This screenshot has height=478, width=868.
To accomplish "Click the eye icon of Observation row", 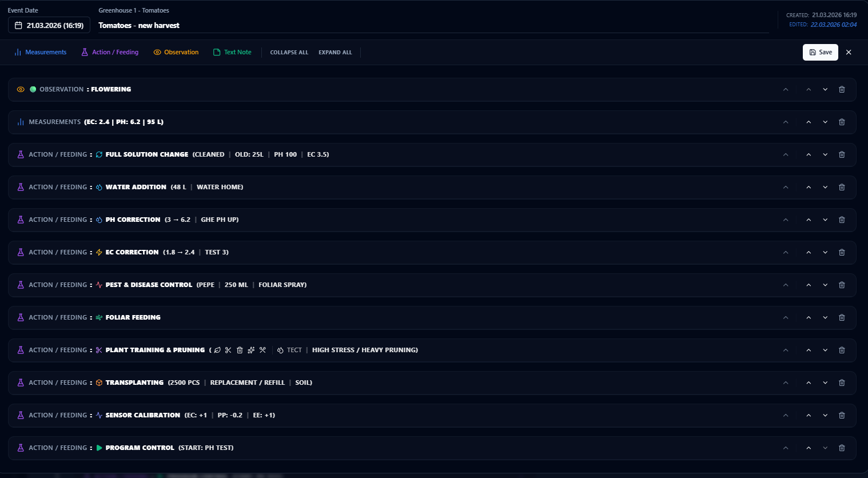I will (x=21, y=89).
